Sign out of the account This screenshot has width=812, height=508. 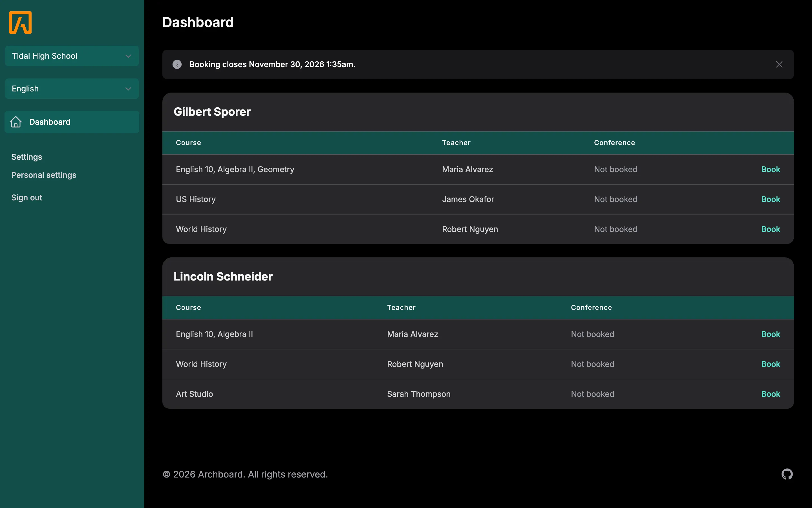pos(27,198)
